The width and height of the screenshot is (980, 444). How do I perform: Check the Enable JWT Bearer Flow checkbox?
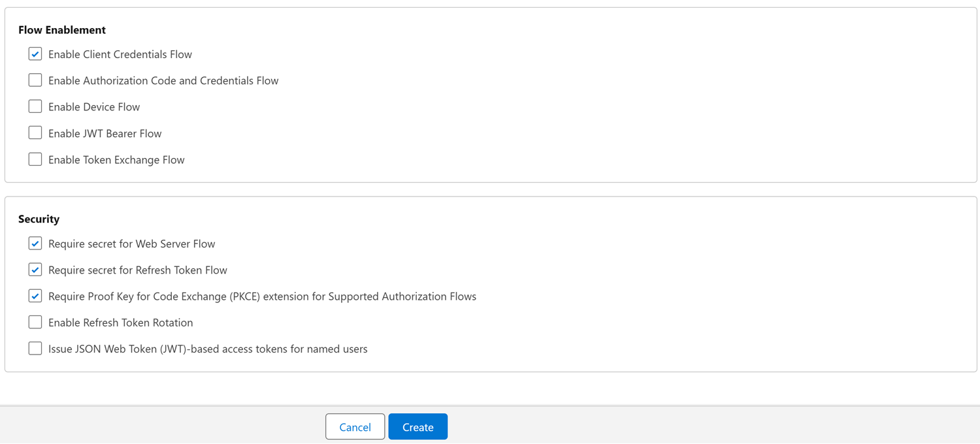tap(35, 133)
